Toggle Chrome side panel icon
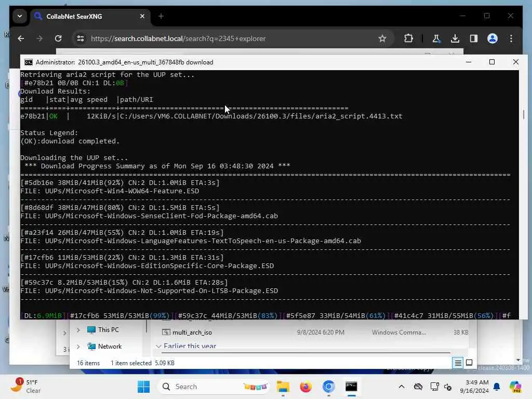532x399 pixels. click(x=474, y=38)
